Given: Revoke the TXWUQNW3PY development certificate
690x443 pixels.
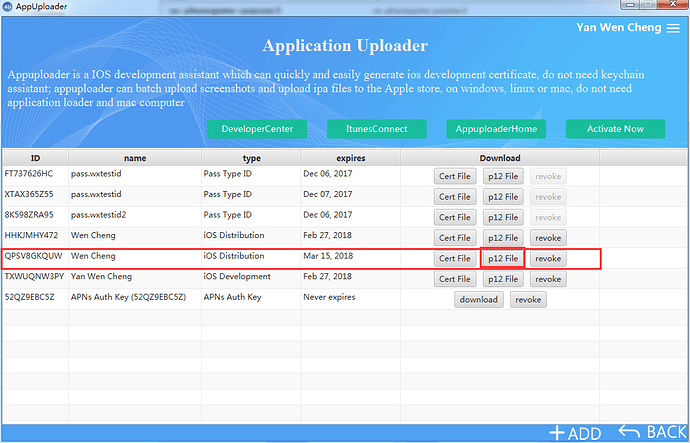Looking at the screenshot, I should pyautogui.click(x=548, y=279).
